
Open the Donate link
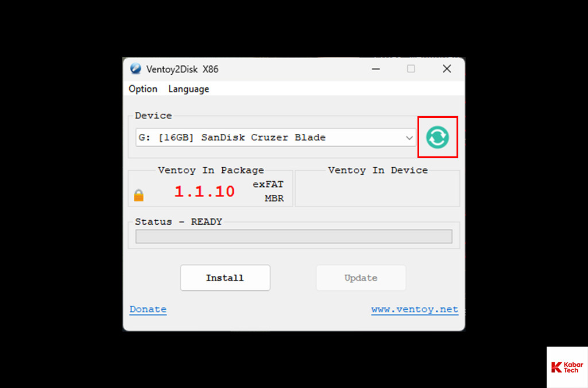click(148, 309)
